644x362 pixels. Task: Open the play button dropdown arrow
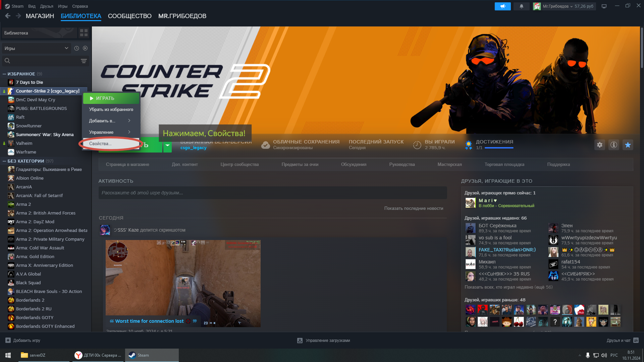(167, 145)
